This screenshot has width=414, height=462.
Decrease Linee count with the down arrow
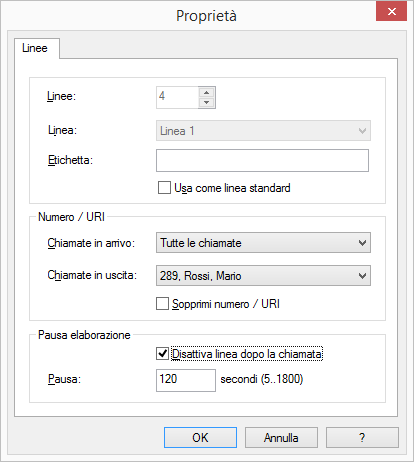point(207,102)
